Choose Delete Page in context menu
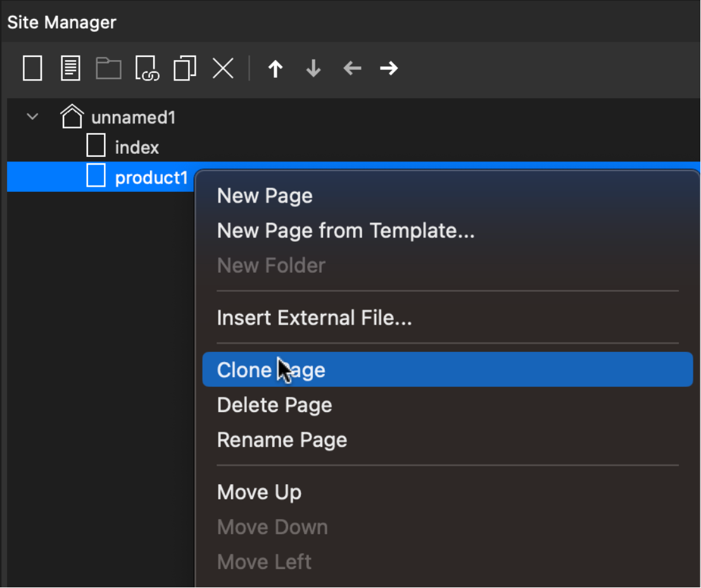The image size is (701, 588). (274, 405)
